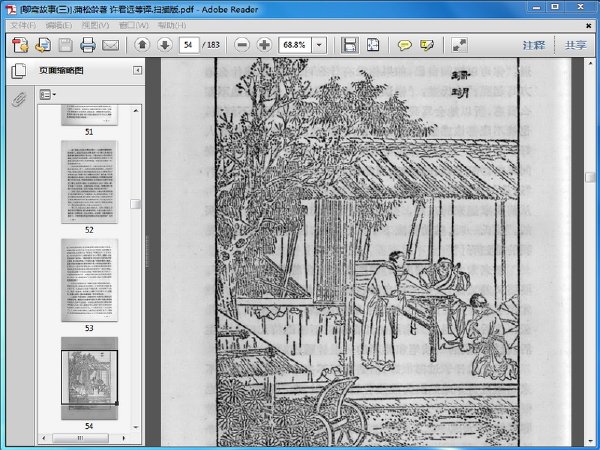Maximize the Adobe Reader window
This screenshot has width=600, height=450.
pyautogui.click(x=555, y=7)
